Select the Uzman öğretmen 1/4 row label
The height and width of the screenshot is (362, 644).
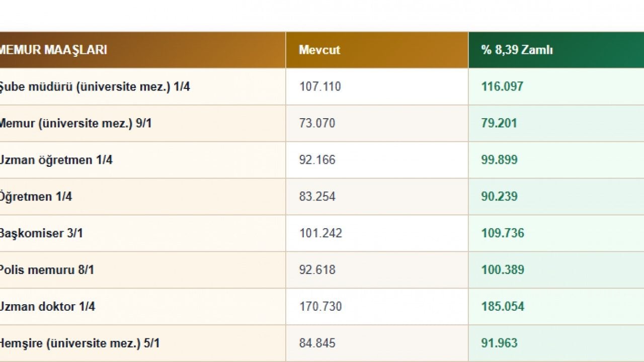tap(56, 160)
